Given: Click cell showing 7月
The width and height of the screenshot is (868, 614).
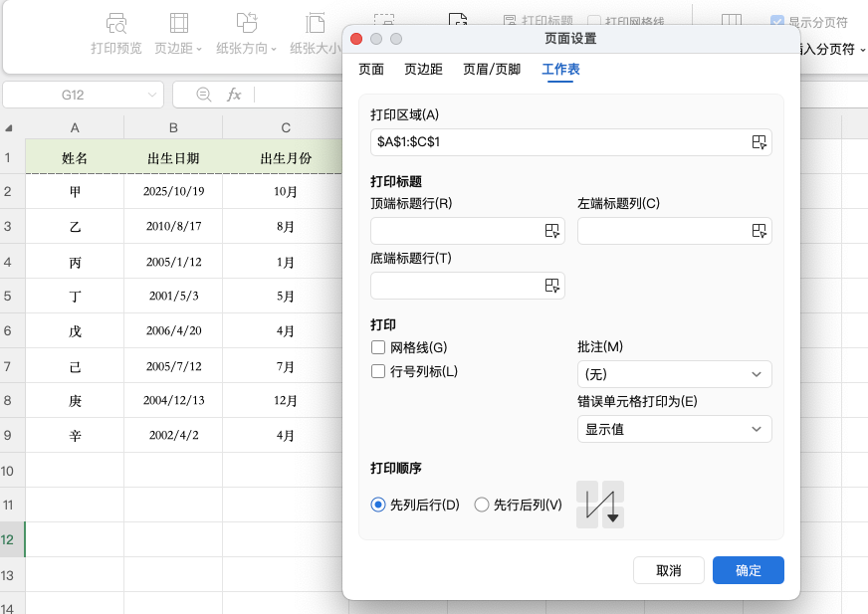Looking at the screenshot, I should (285, 366).
